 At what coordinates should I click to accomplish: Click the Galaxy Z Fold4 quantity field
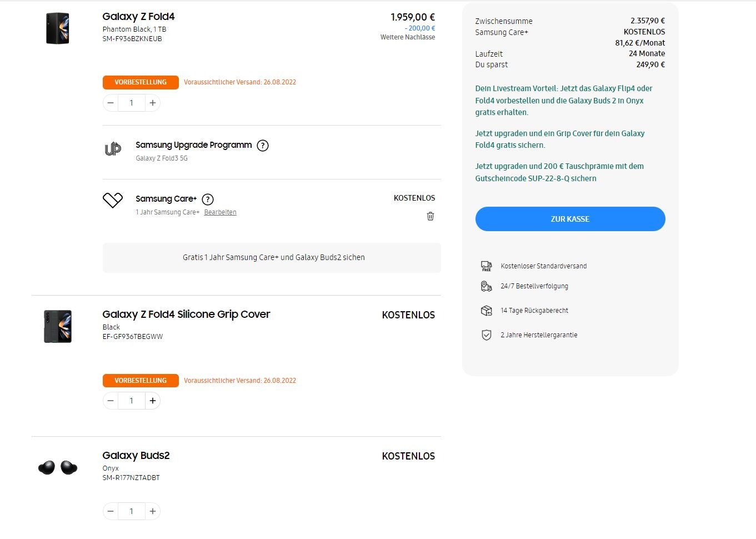click(x=132, y=103)
